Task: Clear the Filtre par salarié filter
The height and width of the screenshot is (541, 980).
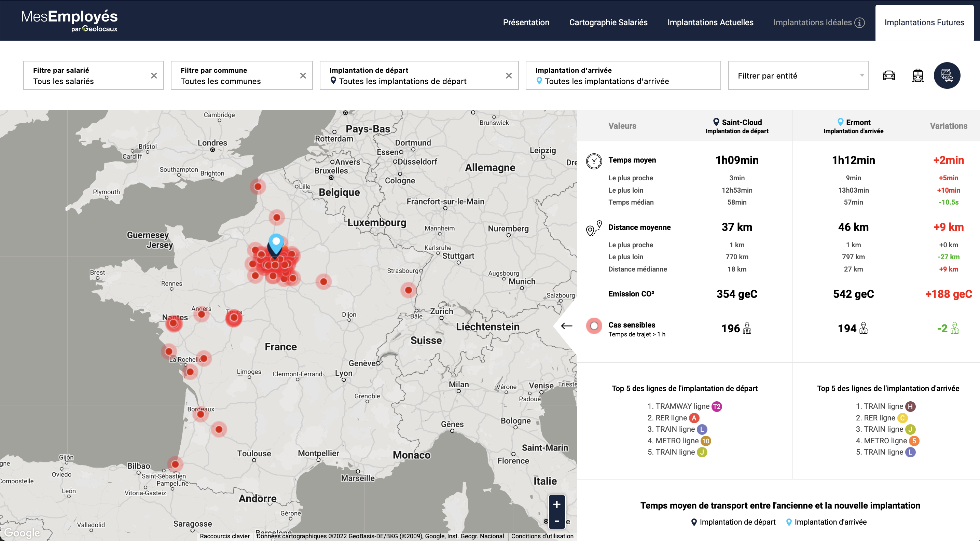Action: 154,76
